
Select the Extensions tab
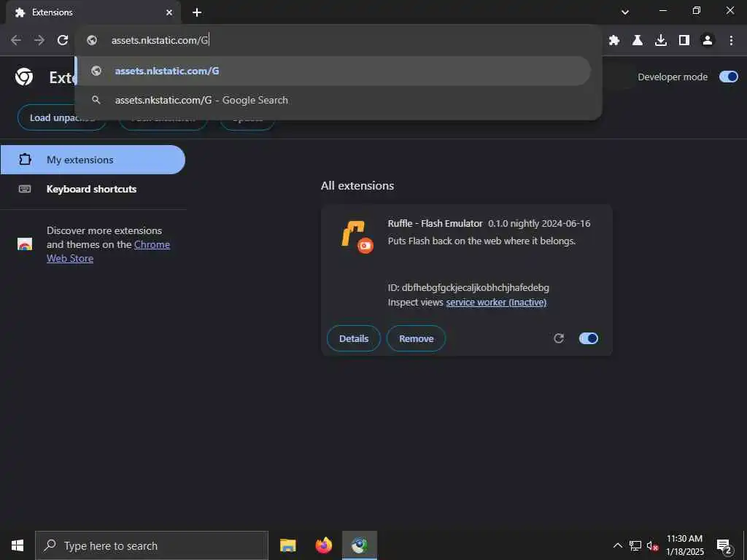93,12
